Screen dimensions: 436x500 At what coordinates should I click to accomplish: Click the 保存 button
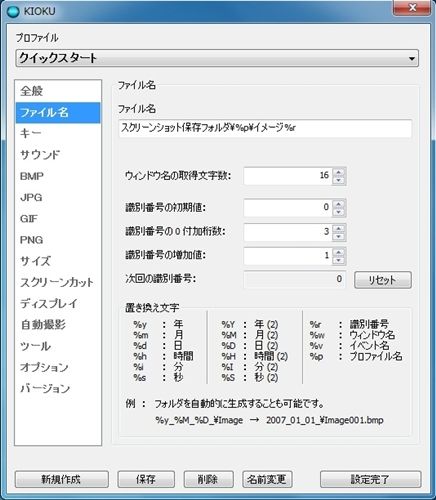click(x=146, y=479)
